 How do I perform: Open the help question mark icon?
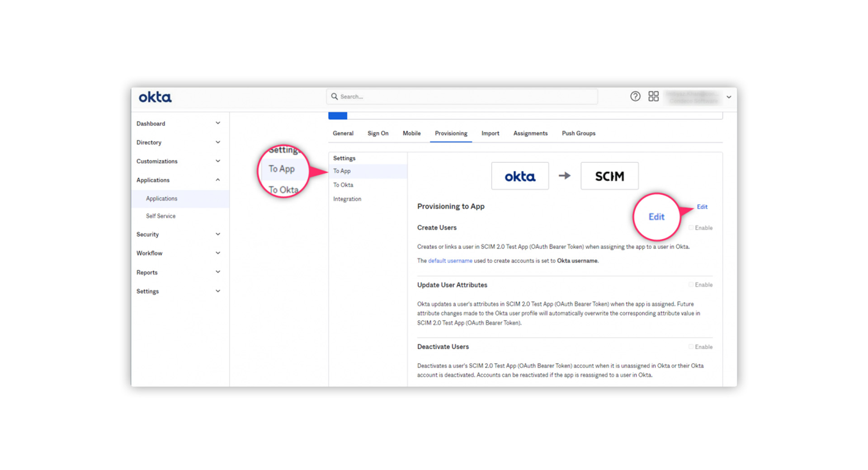(635, 96)
